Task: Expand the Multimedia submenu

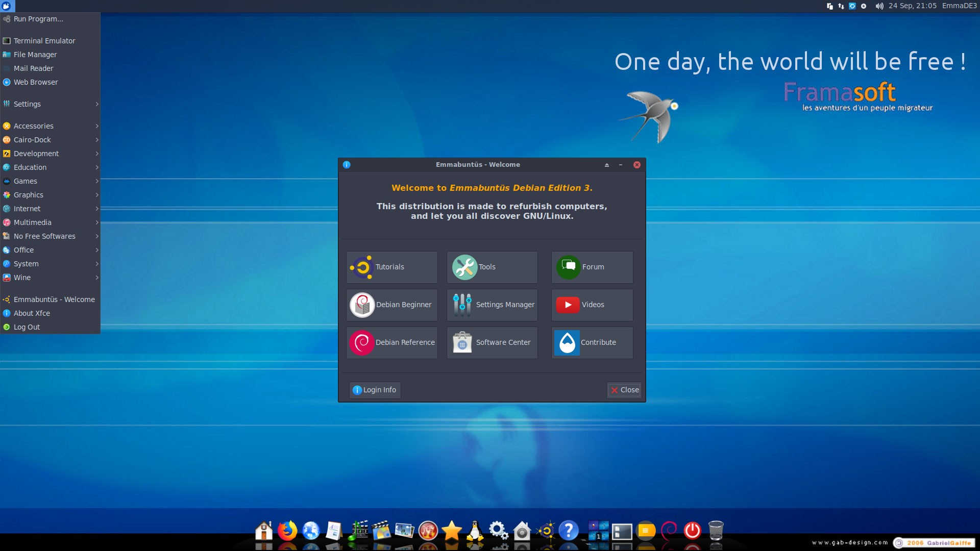Action: tap(50, 222)
